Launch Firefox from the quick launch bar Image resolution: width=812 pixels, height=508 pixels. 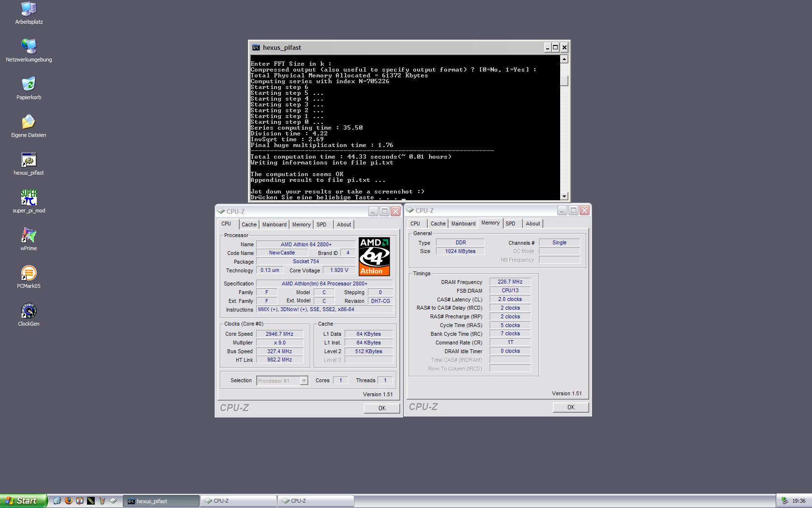tap(68, 501)
